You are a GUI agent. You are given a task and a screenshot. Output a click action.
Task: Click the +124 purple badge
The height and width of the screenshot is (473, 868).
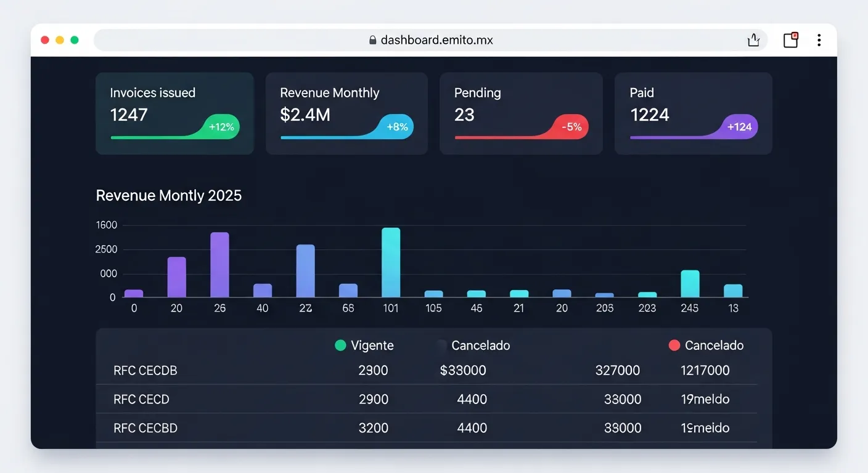pos(739,127)
